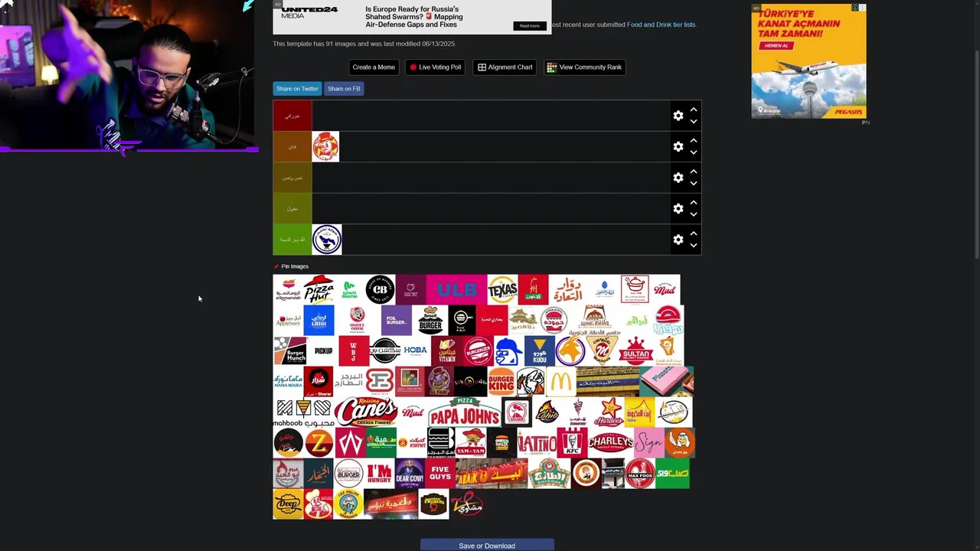Open settings gear for the dark red tier row

click(678, 116)
